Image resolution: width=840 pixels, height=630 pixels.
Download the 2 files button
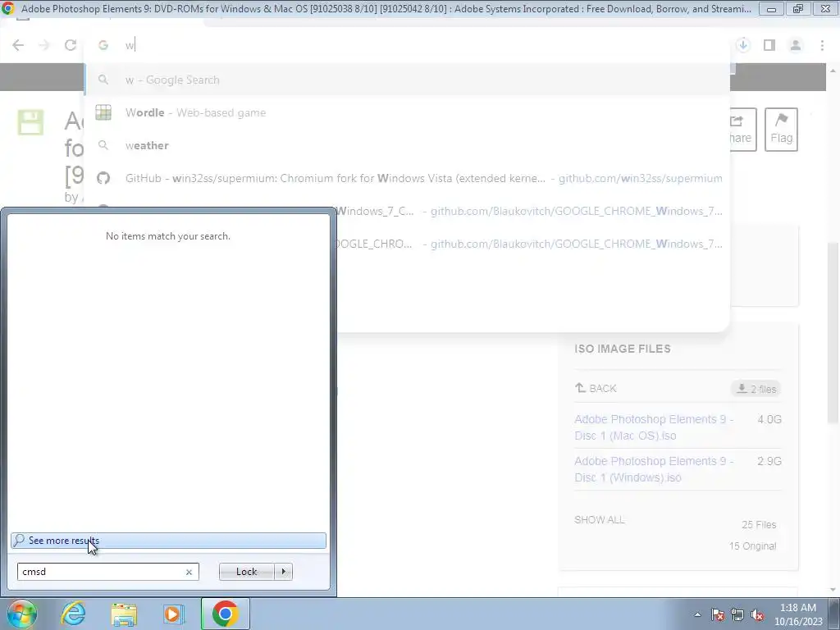[x=756, y=389]
